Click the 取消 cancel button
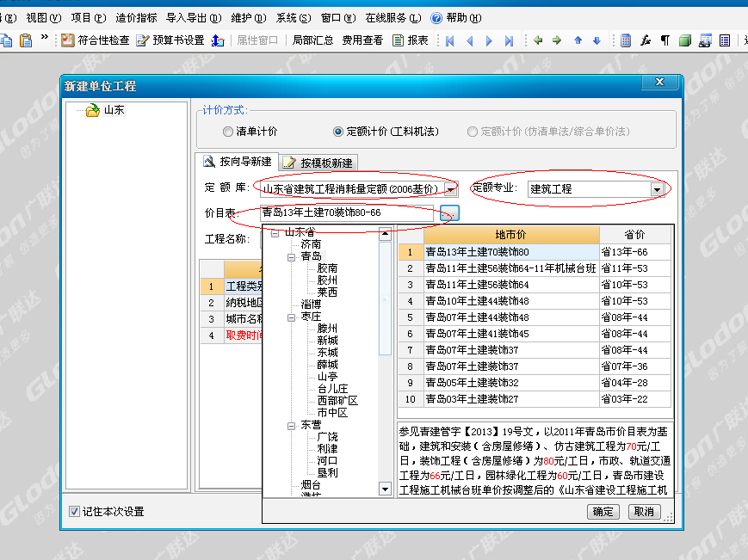748x560 pixels. tap(645, 511)
